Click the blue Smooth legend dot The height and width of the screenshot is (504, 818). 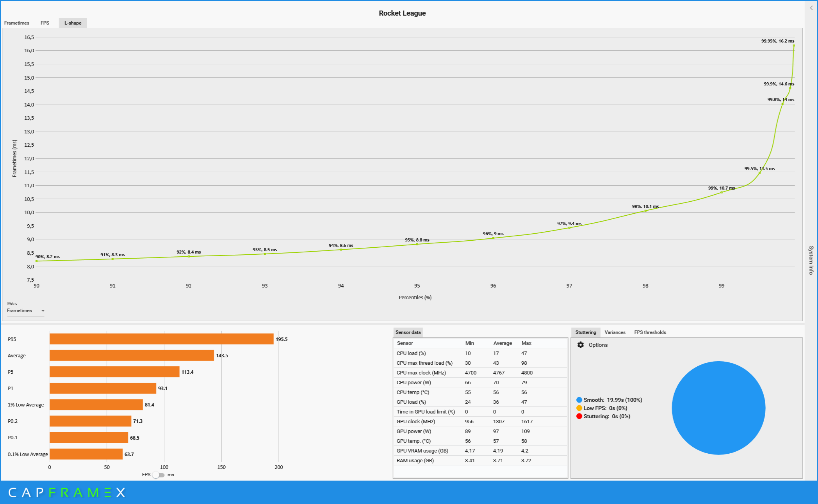[x=579, y=400]
